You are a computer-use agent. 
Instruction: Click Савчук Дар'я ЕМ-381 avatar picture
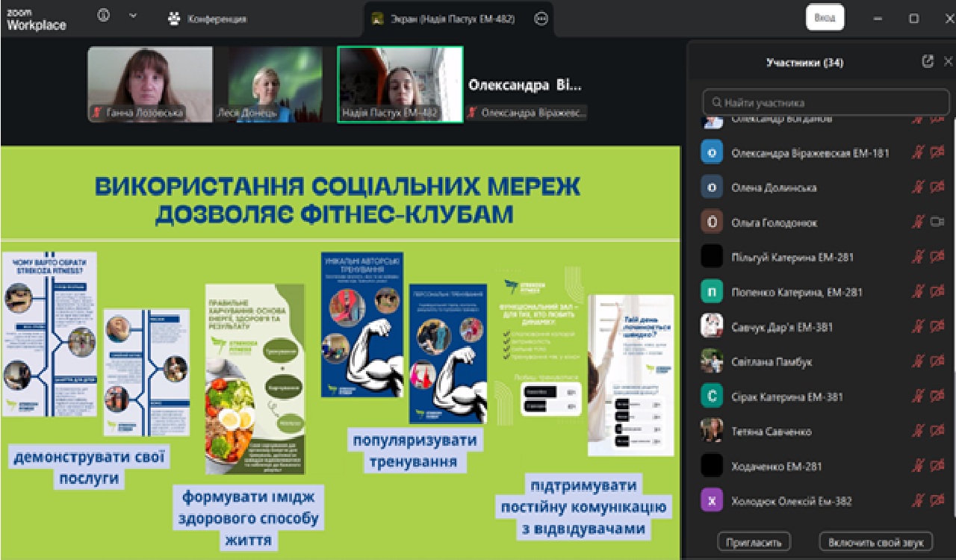point(712,326)
